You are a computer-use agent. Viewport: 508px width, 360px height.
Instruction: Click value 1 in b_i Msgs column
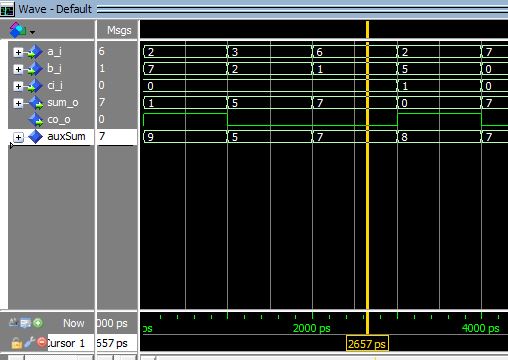click(102, 68)
